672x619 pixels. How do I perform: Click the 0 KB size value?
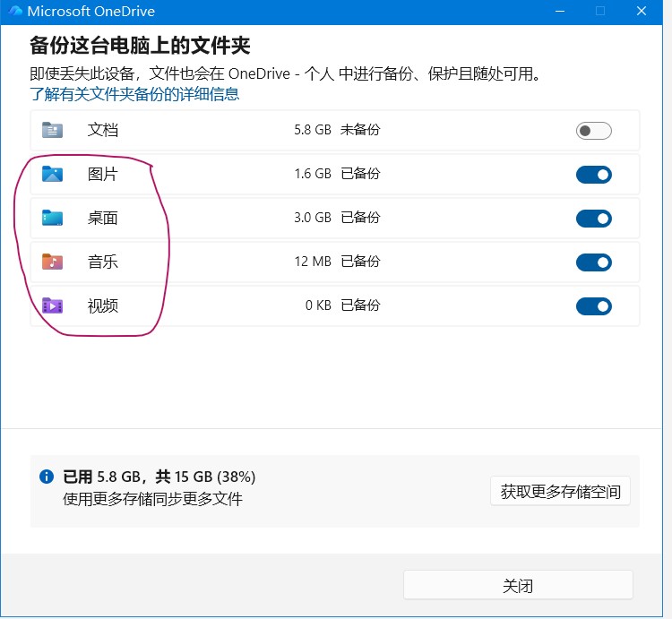(x=318, y=305)
